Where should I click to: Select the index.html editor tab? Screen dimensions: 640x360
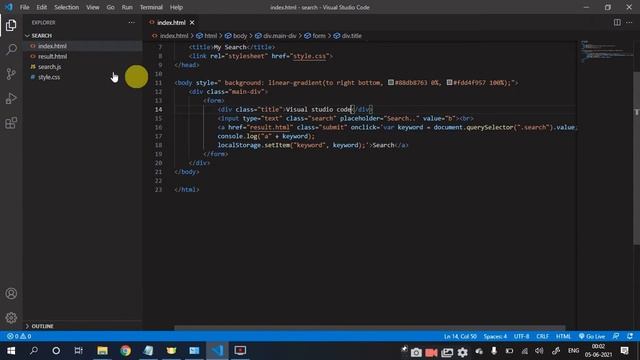171,22
